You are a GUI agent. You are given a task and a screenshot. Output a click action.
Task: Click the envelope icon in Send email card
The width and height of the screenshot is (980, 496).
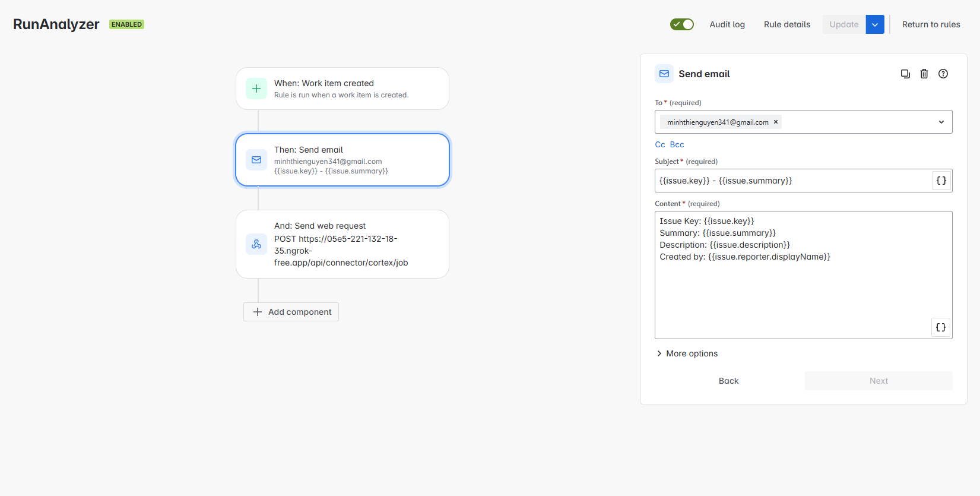tap(256, 160)
